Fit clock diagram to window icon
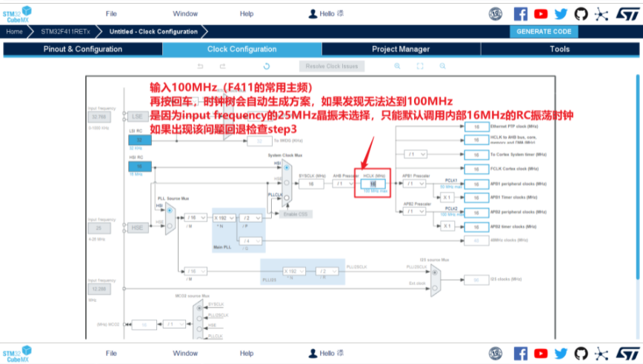The width and height of the screenshot is (643, 364). [420, 66]
